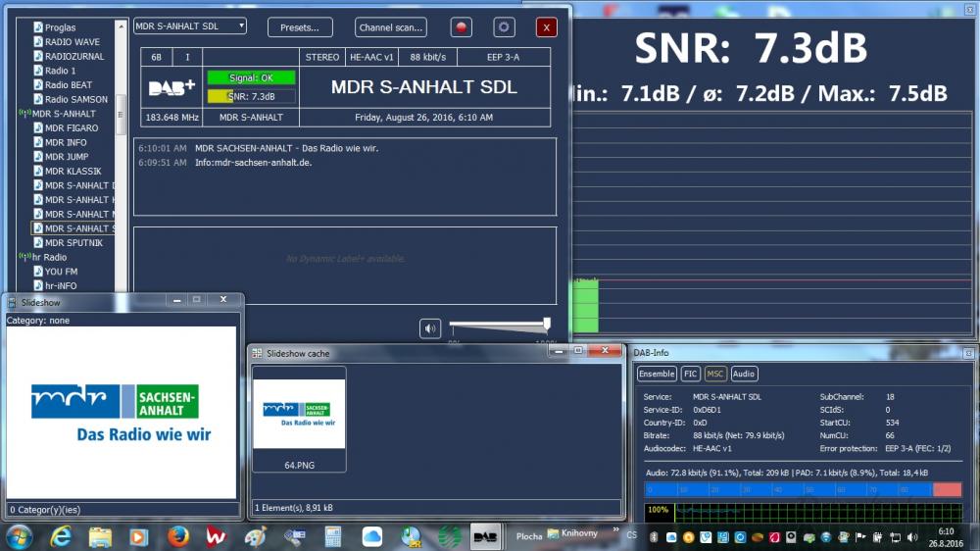Click the Signal: OK indicator

coord(251,77)
